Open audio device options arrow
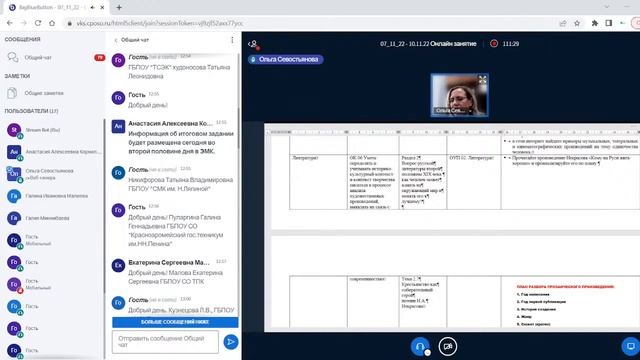 tap(427, 353)
